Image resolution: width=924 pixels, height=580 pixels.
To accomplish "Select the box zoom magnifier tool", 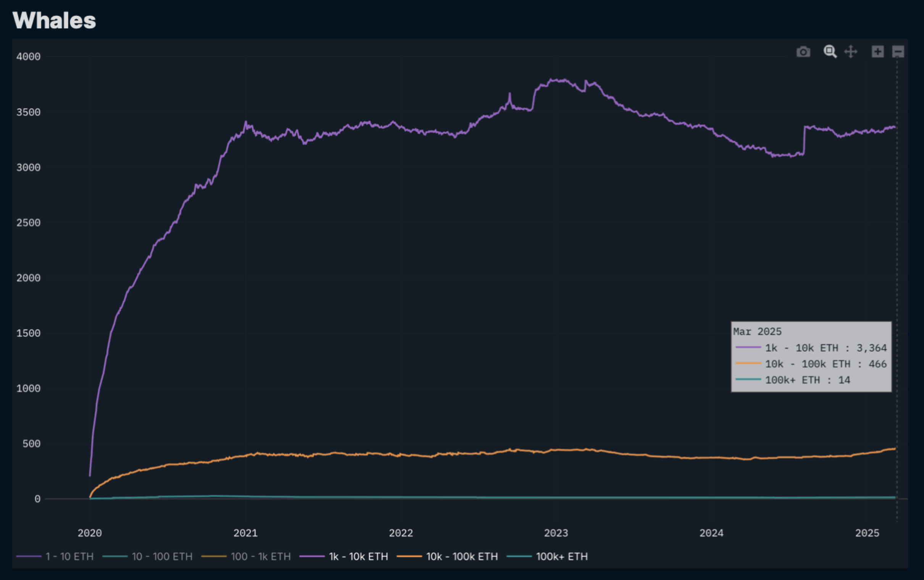I will click(x=830, y=52).
